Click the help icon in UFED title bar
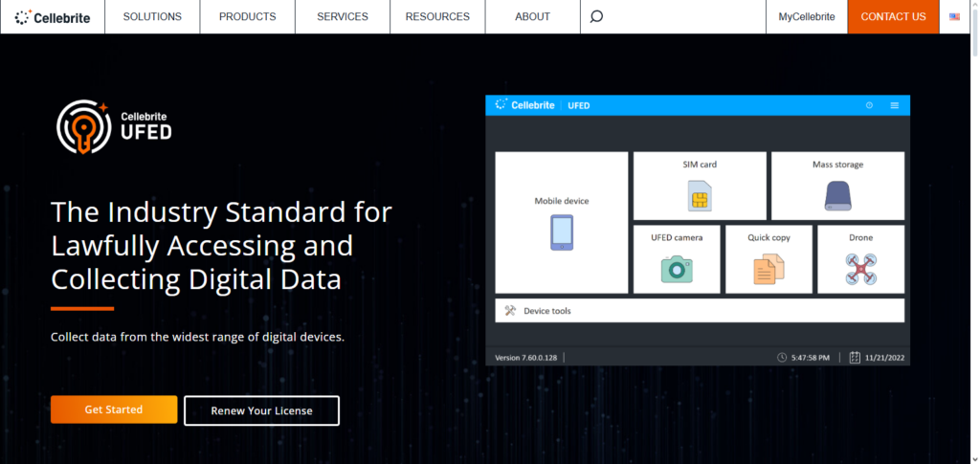This screenshot has width=980, height=464. pyautogui.click(x=869, y=105)
